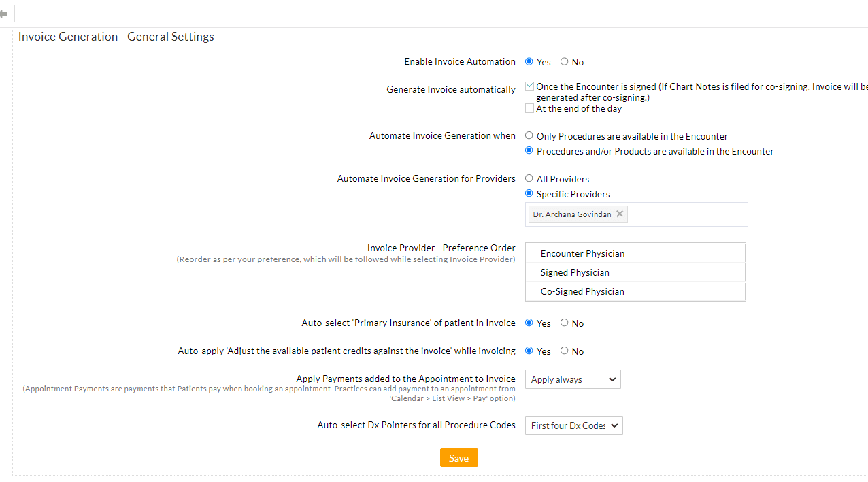Select Signed Physician in preference order list

coord(575,272)
